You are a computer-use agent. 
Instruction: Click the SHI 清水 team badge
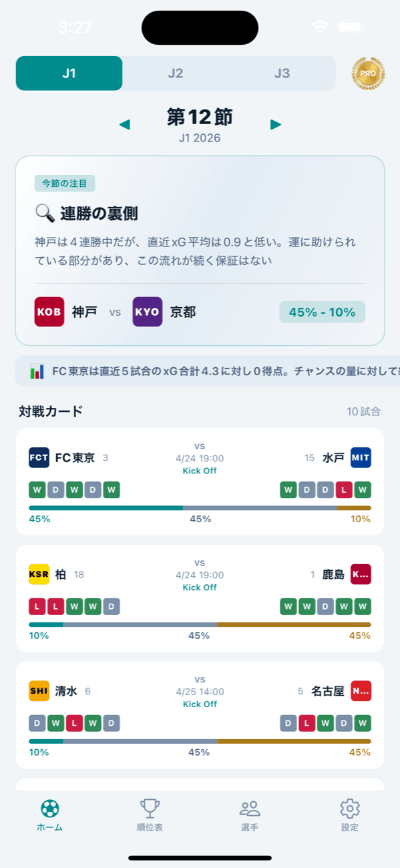coord(40,691)
